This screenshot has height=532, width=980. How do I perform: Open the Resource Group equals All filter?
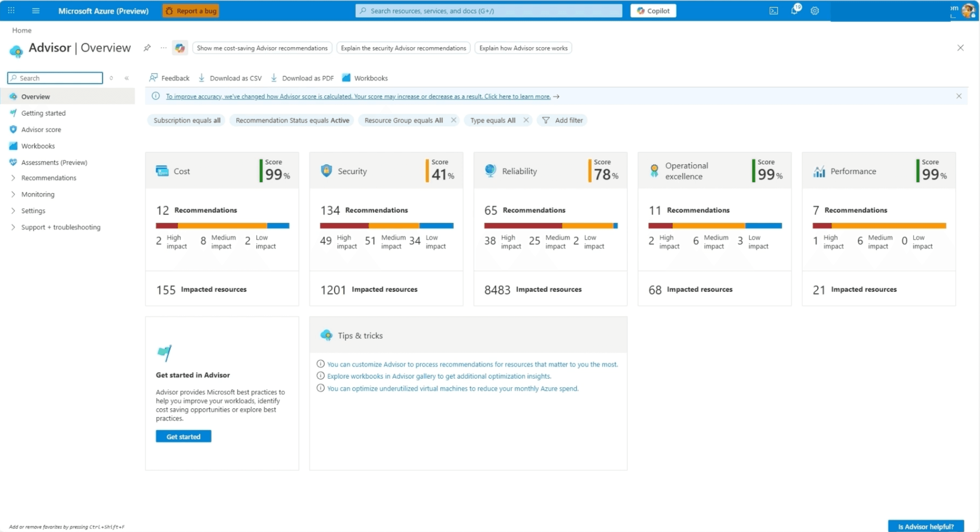coord(403,120)
